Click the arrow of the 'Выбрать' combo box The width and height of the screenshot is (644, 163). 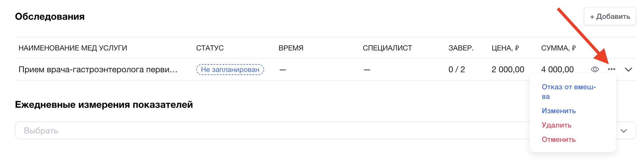pos(623,131)
